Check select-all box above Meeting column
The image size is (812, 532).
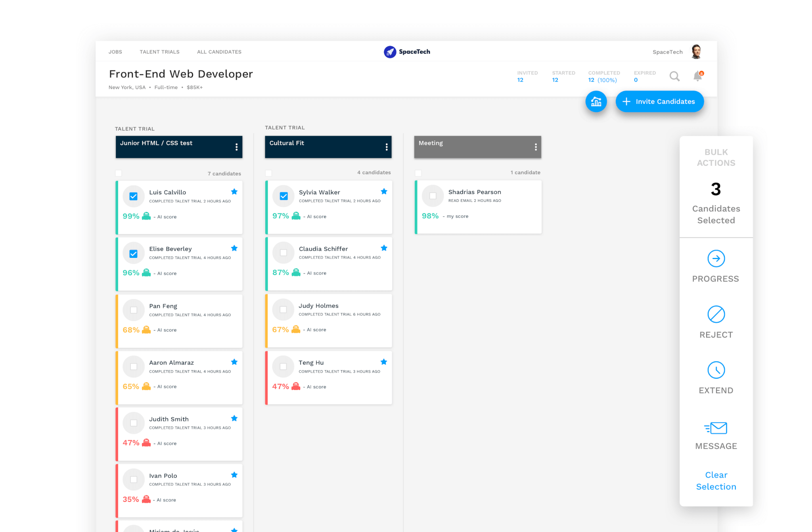418,173
